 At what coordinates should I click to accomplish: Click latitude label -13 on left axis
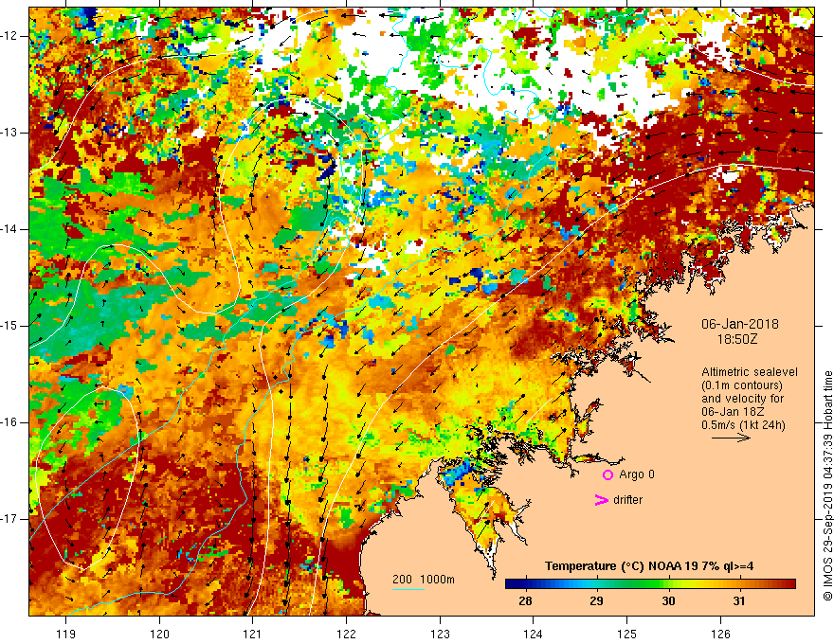(x=10, y=133)
